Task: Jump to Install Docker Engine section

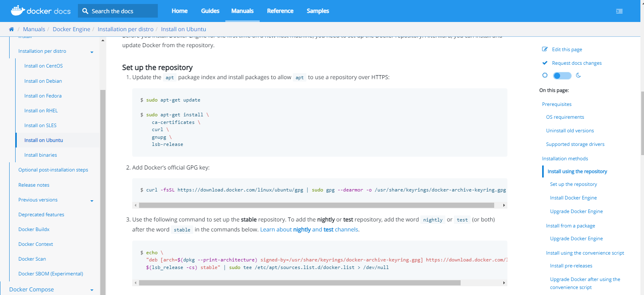Action: tap(573, 198)
